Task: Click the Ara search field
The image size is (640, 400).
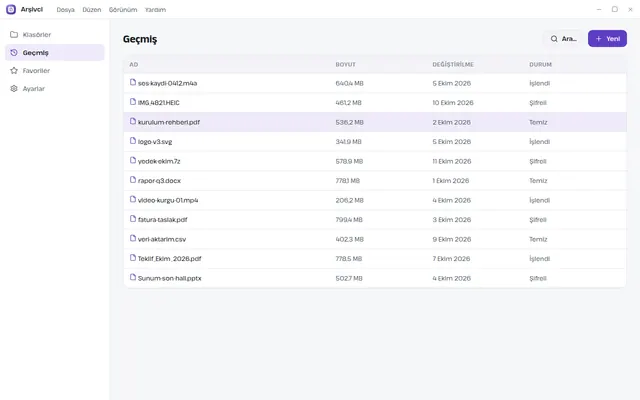Action: click(564, 39)
